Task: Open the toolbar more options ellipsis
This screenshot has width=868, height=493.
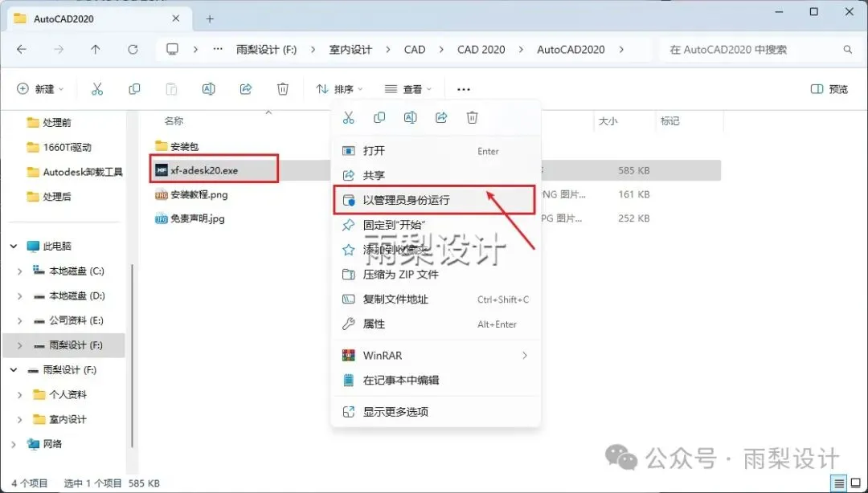Action: (x=464, y=89)
